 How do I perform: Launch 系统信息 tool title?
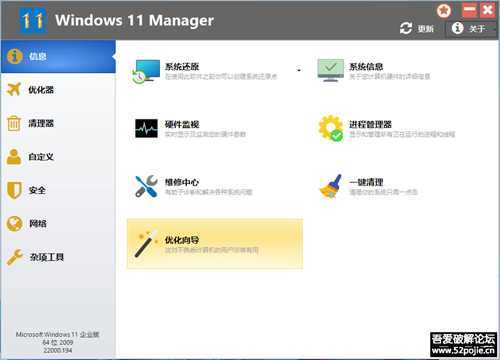(x=366, y=66)
